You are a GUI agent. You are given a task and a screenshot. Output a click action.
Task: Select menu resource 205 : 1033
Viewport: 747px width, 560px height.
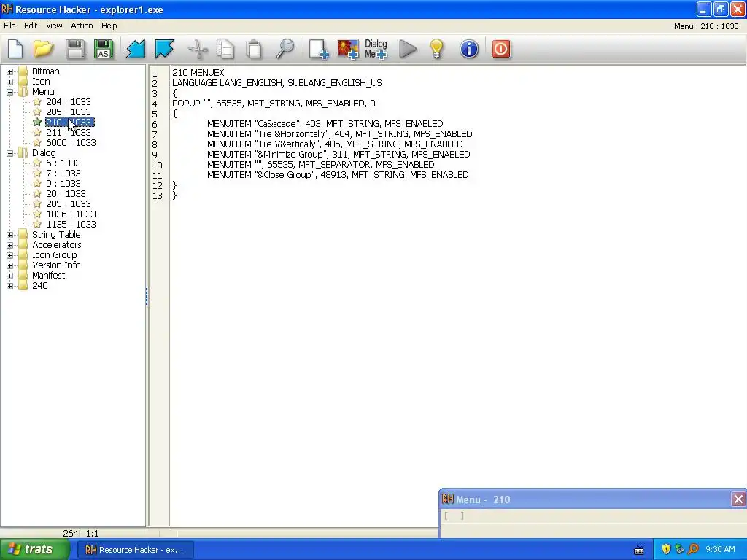[x=68, y=112]
